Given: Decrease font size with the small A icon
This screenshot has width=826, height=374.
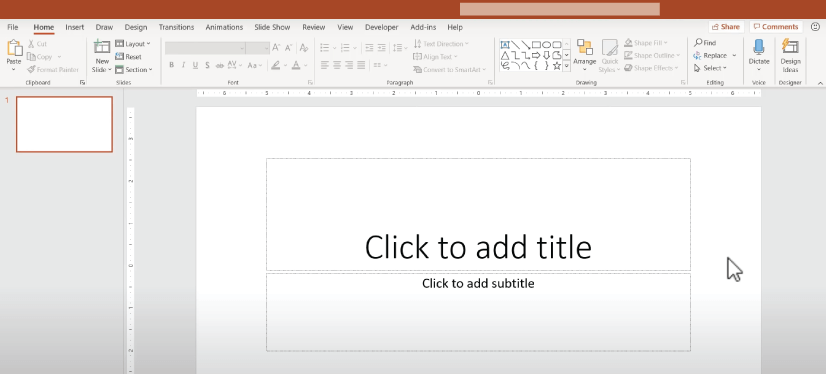Looking at the screenshot, I should (289, 48).
